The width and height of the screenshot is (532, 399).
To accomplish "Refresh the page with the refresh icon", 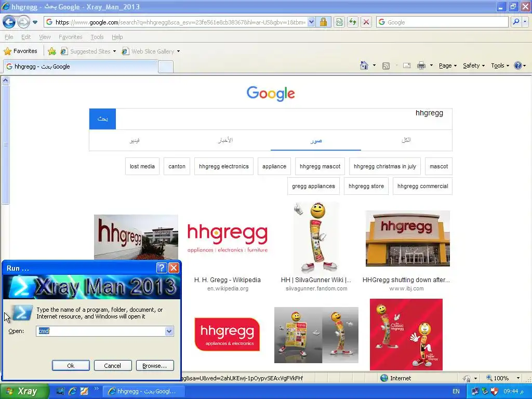I will pos(353,22).
